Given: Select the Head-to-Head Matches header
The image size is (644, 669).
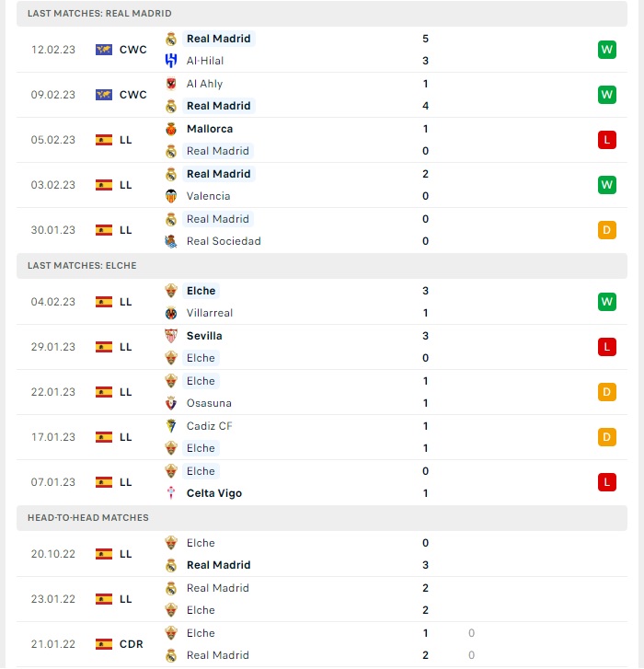Looking at the screenshot, I should pos(322,518).
